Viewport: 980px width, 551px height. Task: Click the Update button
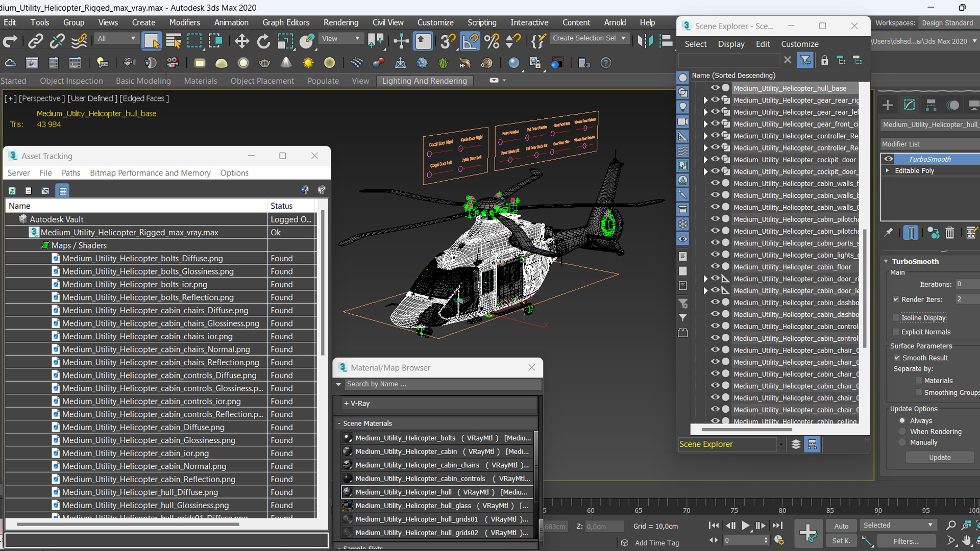[940, 458]
